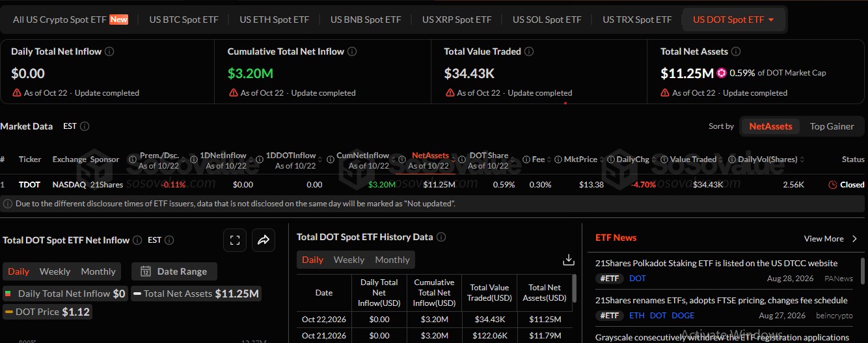Open the Date Range picker
Screen dimensions: 868x343
[x=174, y=271]
